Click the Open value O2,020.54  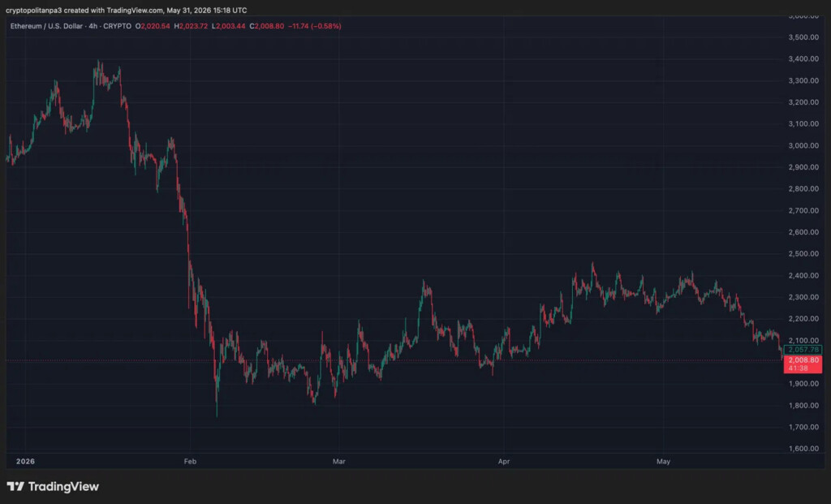click(153, 26)
